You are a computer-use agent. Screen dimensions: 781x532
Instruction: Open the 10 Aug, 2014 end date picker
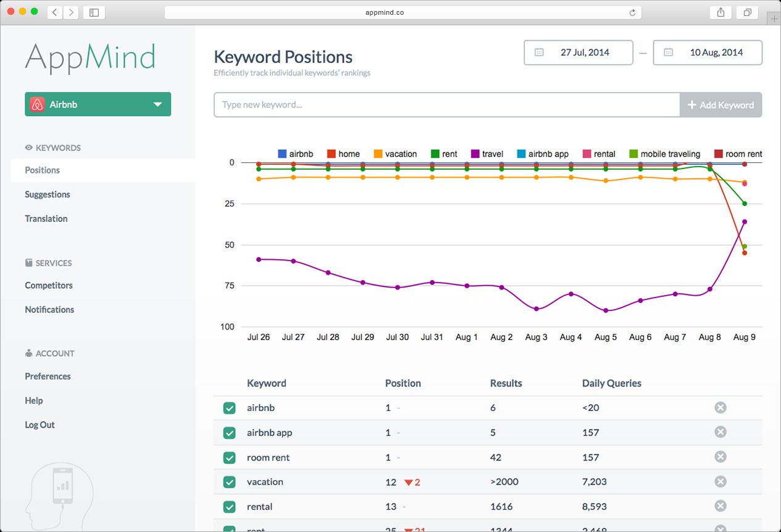[x=708, y=52]
